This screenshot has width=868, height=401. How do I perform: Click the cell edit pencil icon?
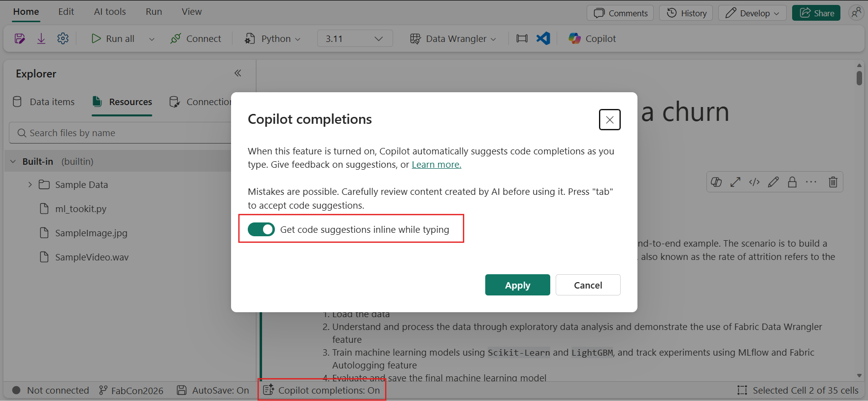pyautogui.click(x=773, y=182)
